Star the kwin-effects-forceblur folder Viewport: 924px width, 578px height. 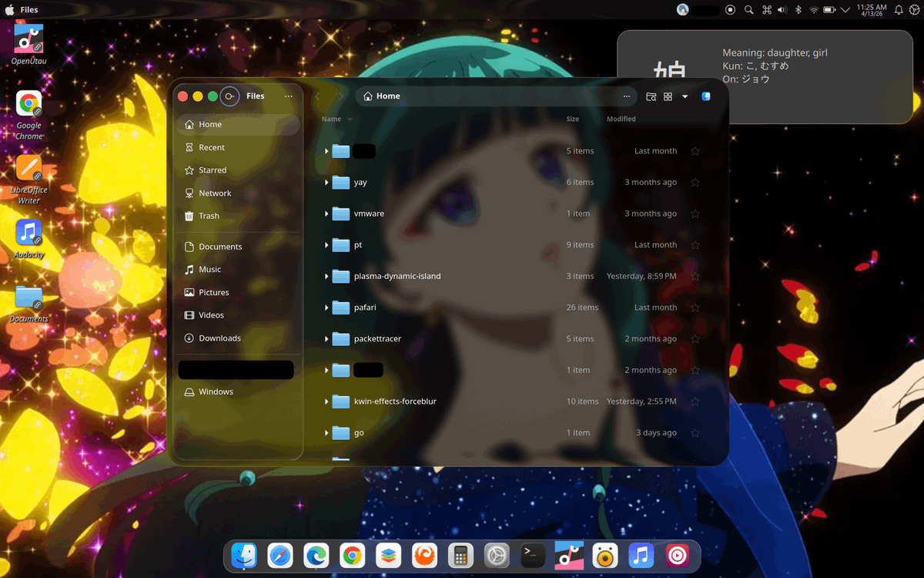point(695,402)
